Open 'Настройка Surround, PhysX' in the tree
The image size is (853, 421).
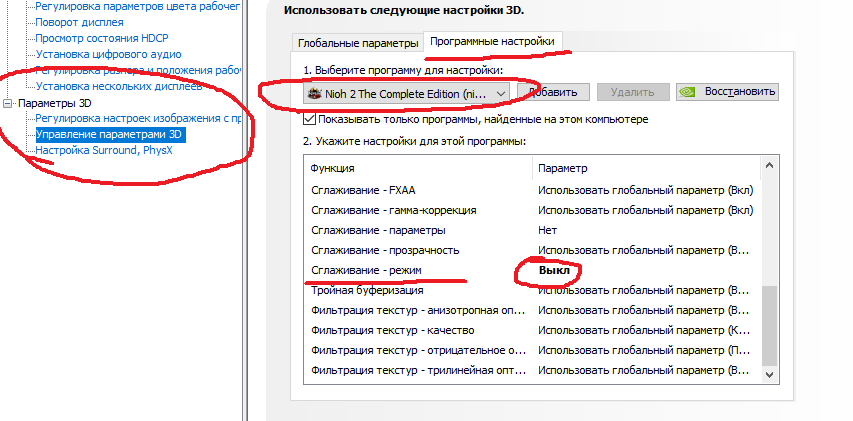105,150
